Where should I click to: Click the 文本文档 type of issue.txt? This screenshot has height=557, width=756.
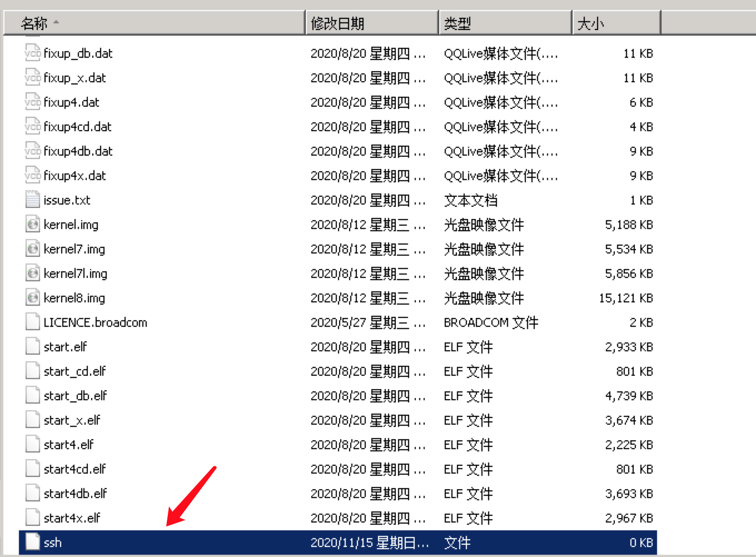coord(470,200)
